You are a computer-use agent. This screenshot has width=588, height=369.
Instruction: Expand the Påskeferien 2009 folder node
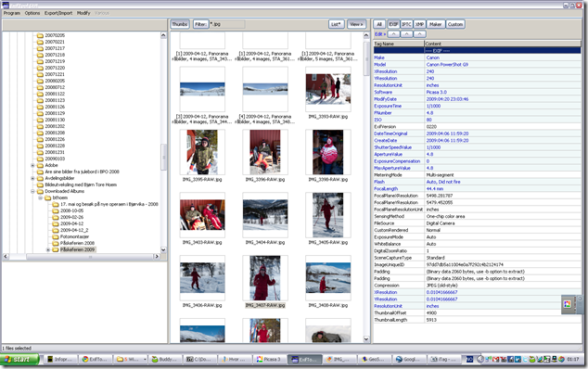[48, 249]
